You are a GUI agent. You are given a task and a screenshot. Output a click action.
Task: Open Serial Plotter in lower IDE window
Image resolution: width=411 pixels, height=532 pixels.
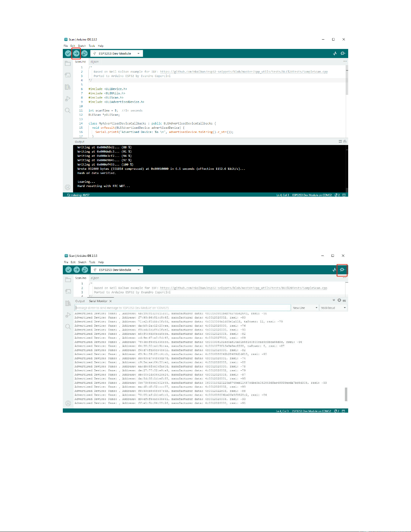coord(334,270)
